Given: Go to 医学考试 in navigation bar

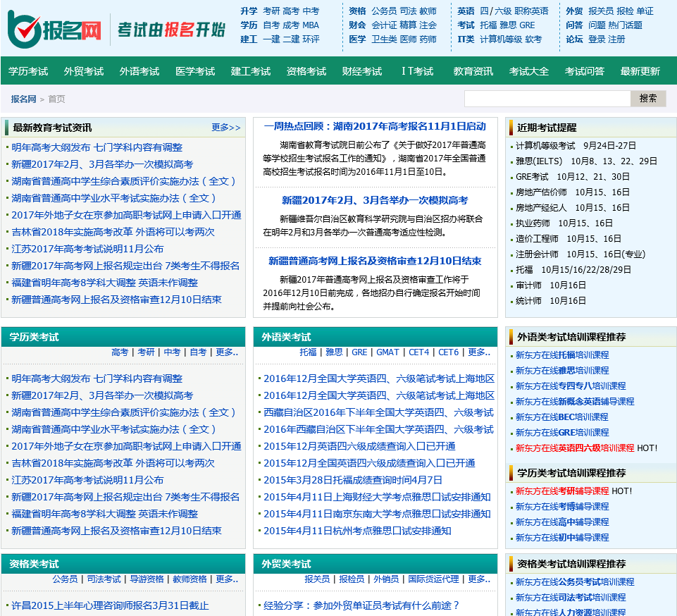Looking at the screenshot, I should coord(195,71).
